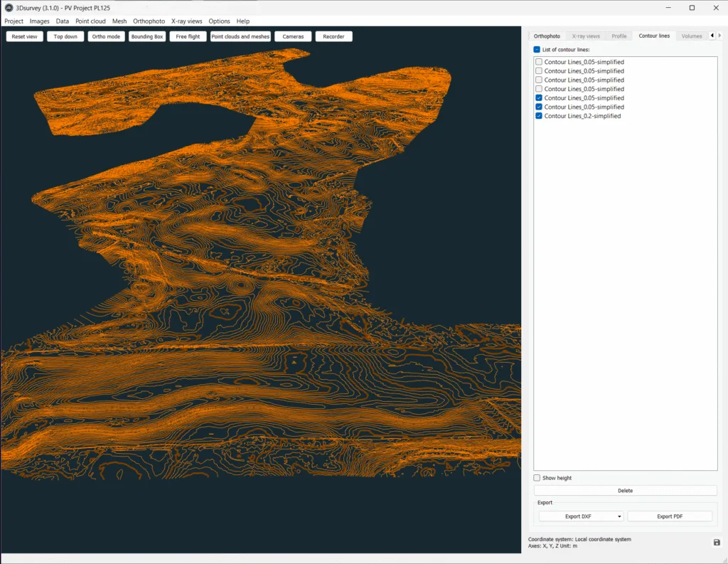
Task: Close the 3Dsurvey window
Action: tap(716, 7)
